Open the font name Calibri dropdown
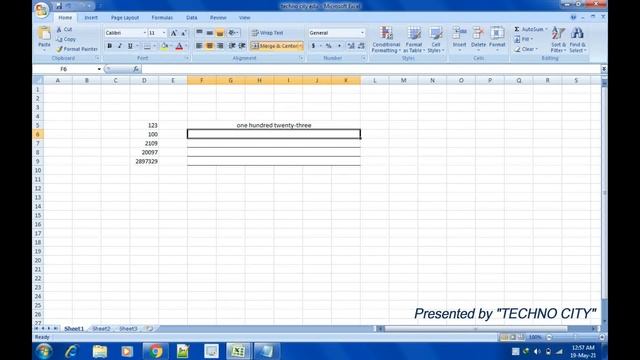The height and width of the screenshot is (360, 640). pyautogui.click(x=144, y=33)
